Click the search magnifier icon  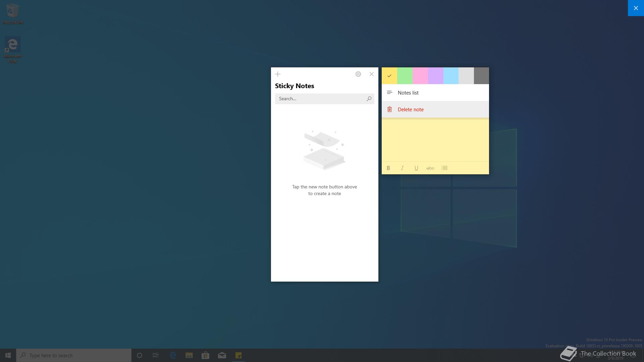(x=369, y=99)
